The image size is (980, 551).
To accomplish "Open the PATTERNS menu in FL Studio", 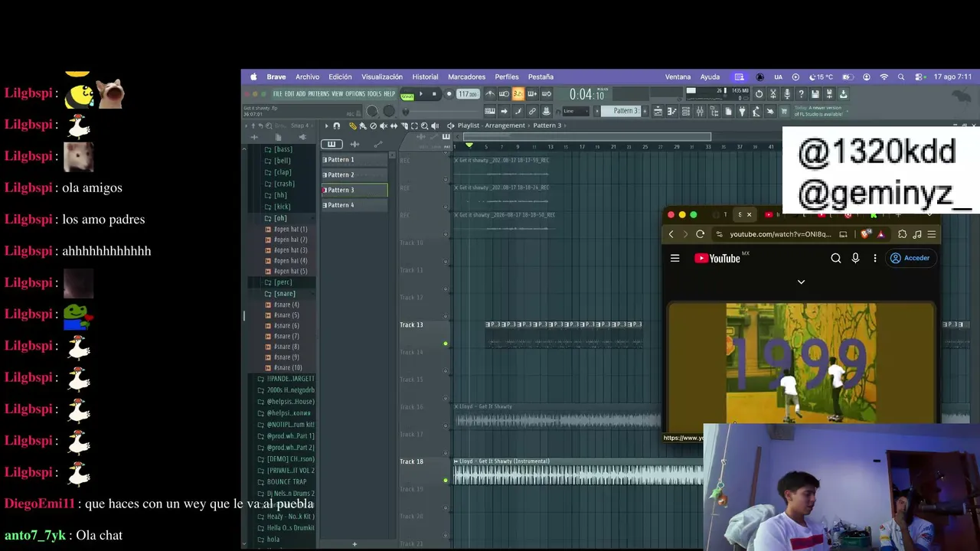I will (x=318, y=94).
